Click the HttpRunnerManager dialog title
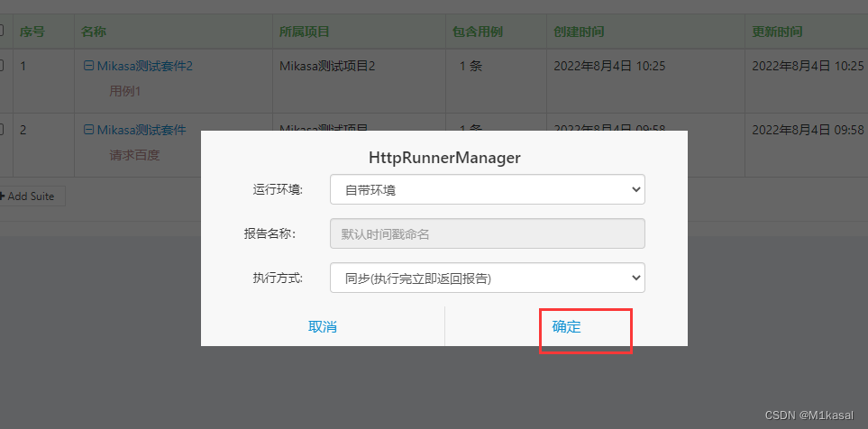Image resolution: width=868 pixels, height=429 pixels. (444, 158)
